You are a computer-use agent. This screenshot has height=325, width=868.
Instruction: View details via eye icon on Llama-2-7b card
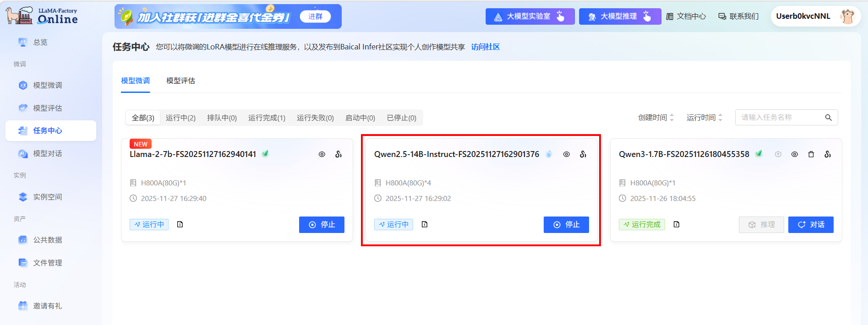click(322, 154)
